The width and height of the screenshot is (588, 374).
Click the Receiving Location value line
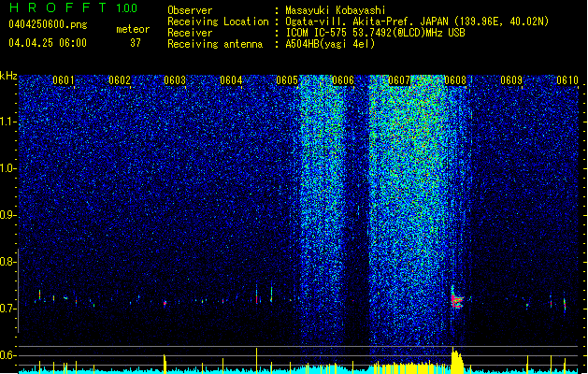pyautogui.click(x=417, y=22)
